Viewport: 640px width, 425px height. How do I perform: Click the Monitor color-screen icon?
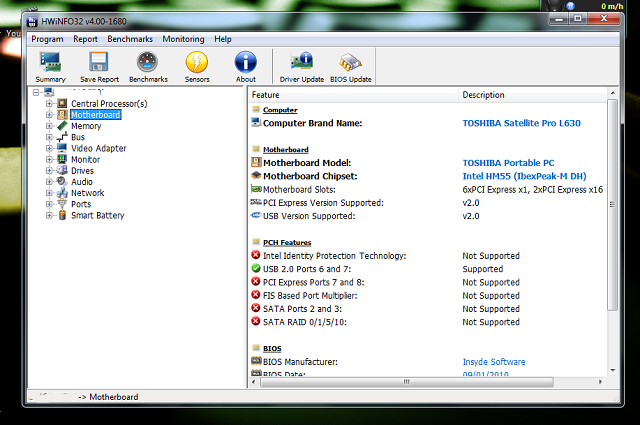[62, 159]
